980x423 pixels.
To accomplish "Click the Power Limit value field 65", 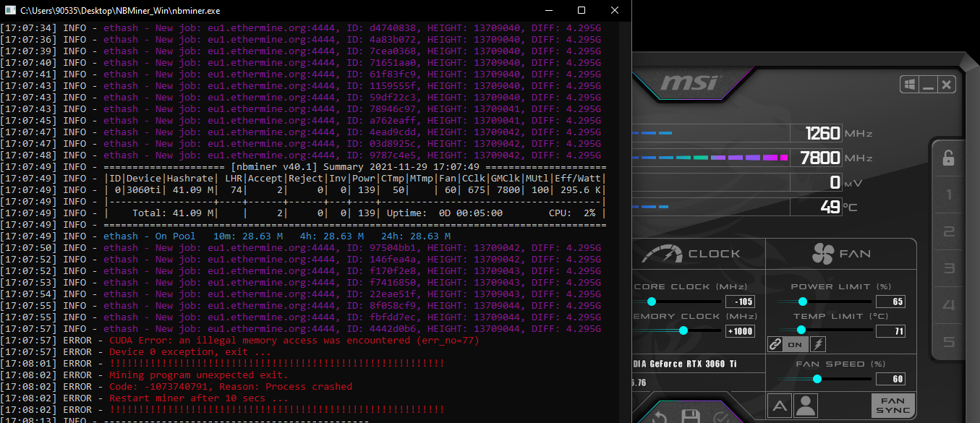I will [890, 302].
